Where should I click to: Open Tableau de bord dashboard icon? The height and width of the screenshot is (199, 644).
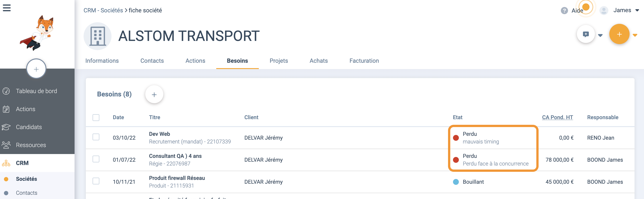tap(6, 91)
